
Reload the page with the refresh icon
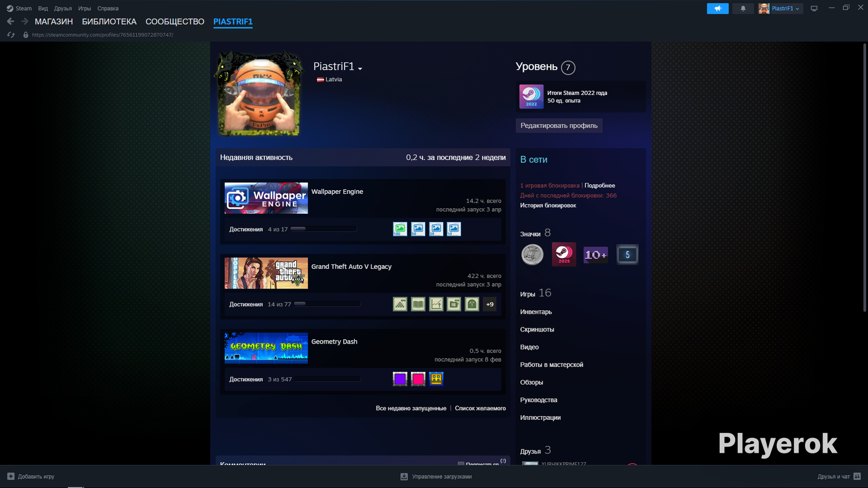(11, 35)
